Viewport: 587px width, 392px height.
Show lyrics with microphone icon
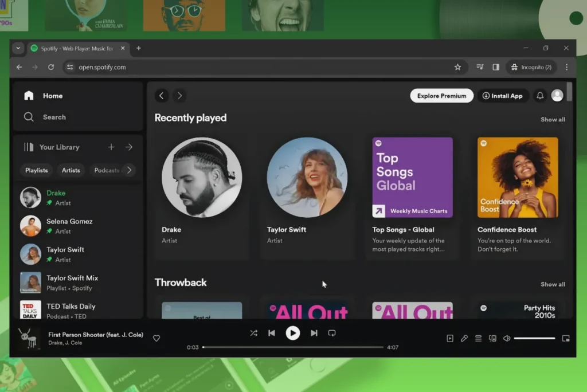click(x=464, y=338)
